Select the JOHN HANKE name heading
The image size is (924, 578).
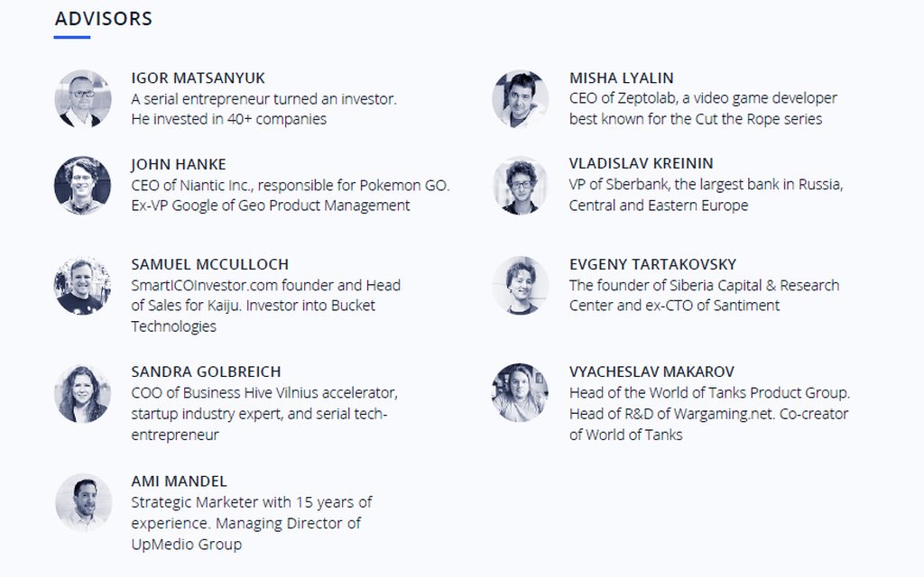pos(179,164)
